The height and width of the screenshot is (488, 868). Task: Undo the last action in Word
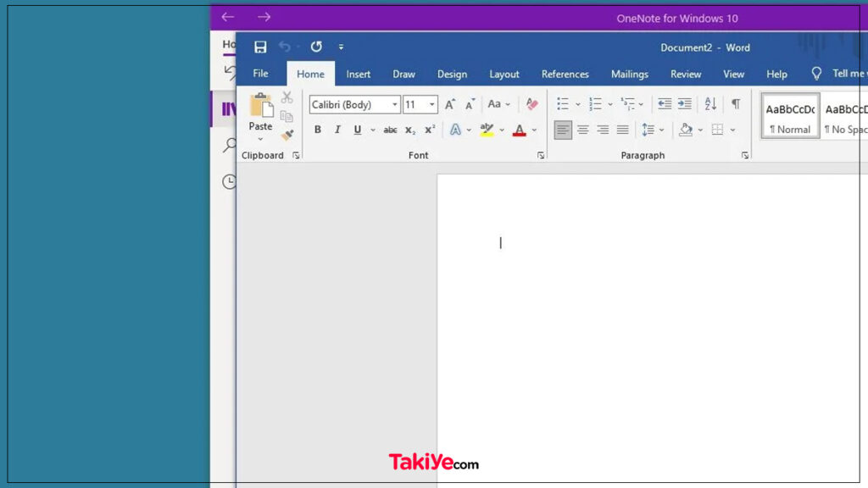tap(285, 47)
